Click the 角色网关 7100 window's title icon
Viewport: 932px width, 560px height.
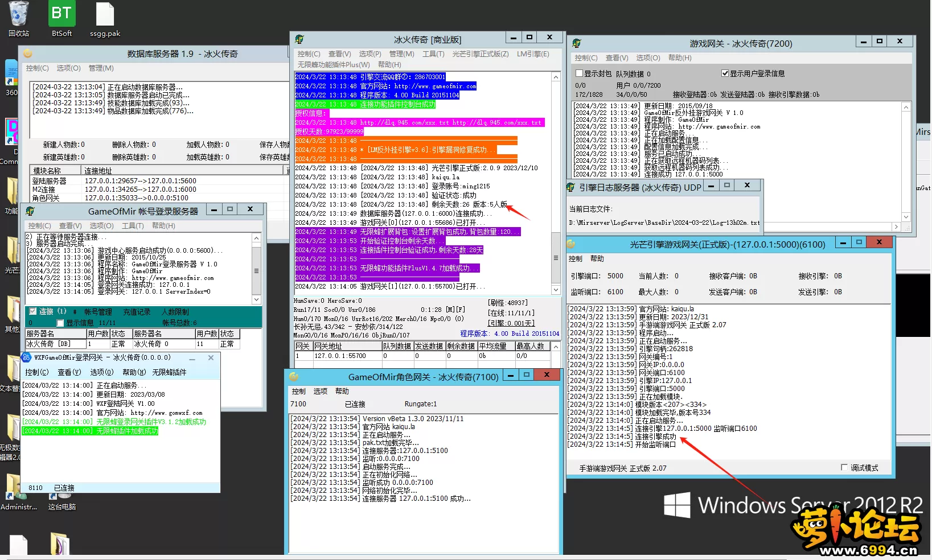pos(294,377)
